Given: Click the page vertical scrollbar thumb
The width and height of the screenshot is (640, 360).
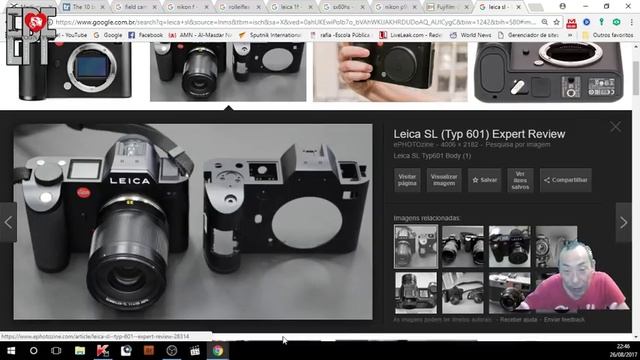Looking at the screenshot, I should [636, 78].
